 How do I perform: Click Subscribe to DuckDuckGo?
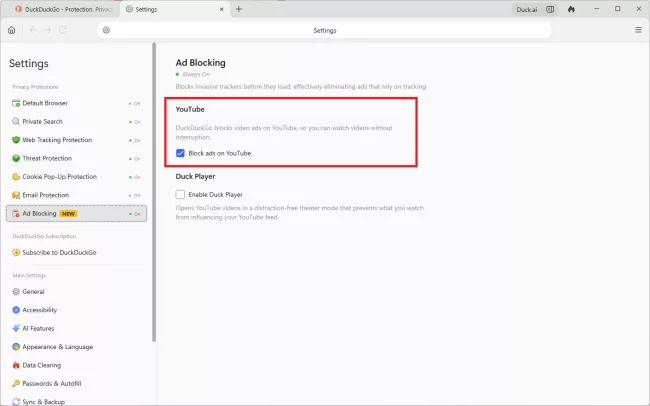point(76,253)
